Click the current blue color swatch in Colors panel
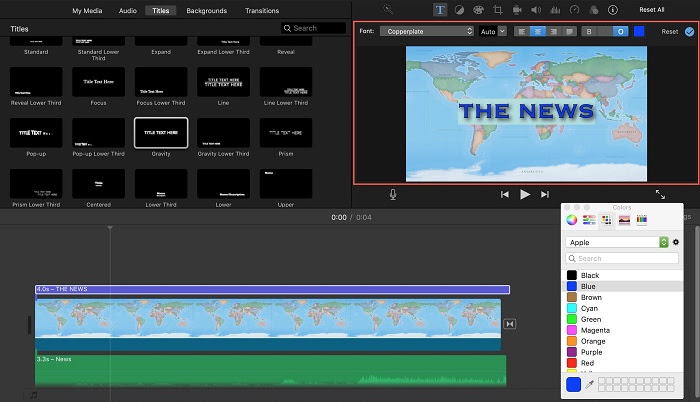700x402 pixels. point(573,384)
